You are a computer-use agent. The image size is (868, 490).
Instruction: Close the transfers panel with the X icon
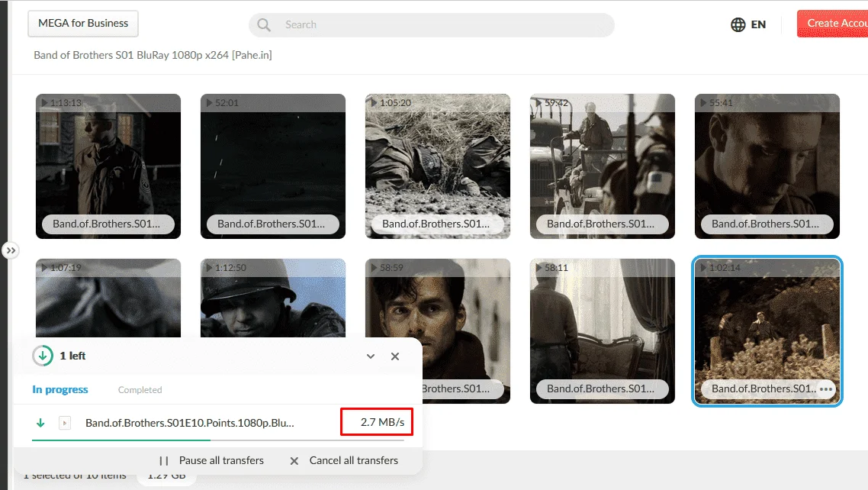coord(394,356)
